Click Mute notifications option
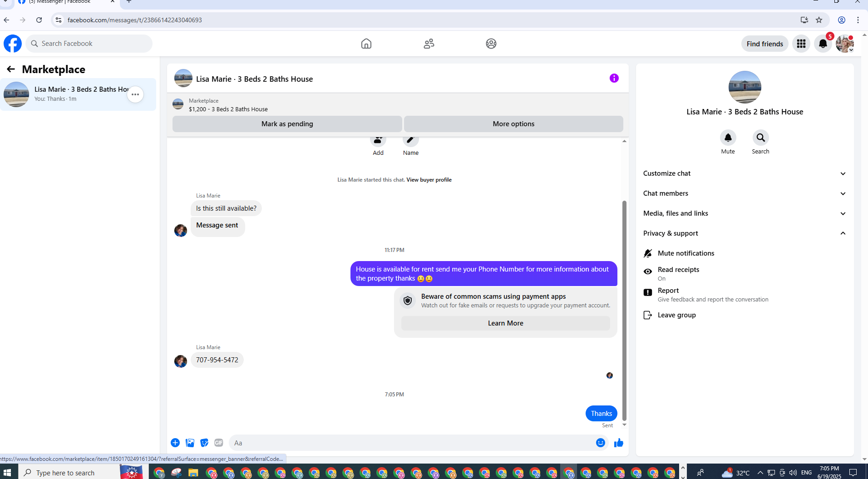 click(745, 253)
